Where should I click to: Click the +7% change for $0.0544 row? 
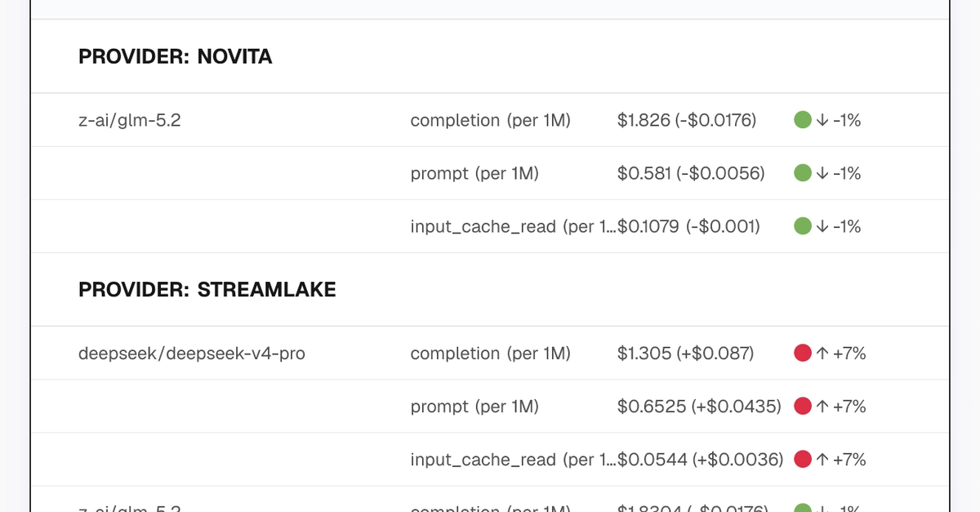pyautogui.click(x=849, y=460)
